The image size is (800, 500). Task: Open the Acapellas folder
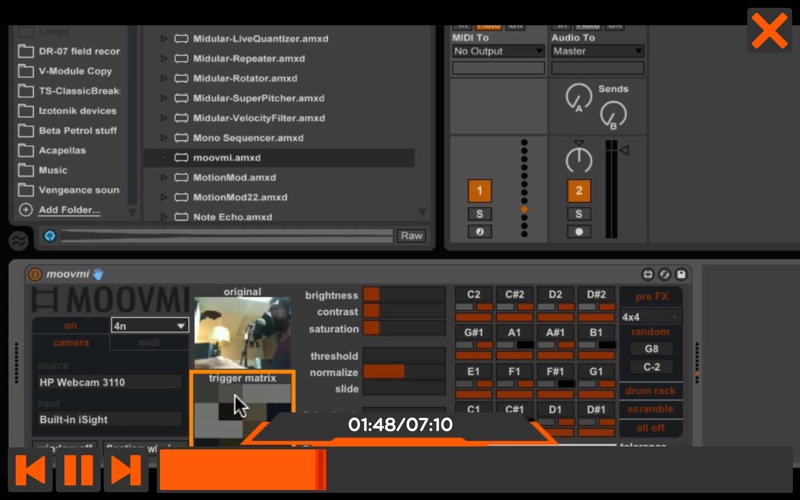pyautogui.click(x=52, y=151)
